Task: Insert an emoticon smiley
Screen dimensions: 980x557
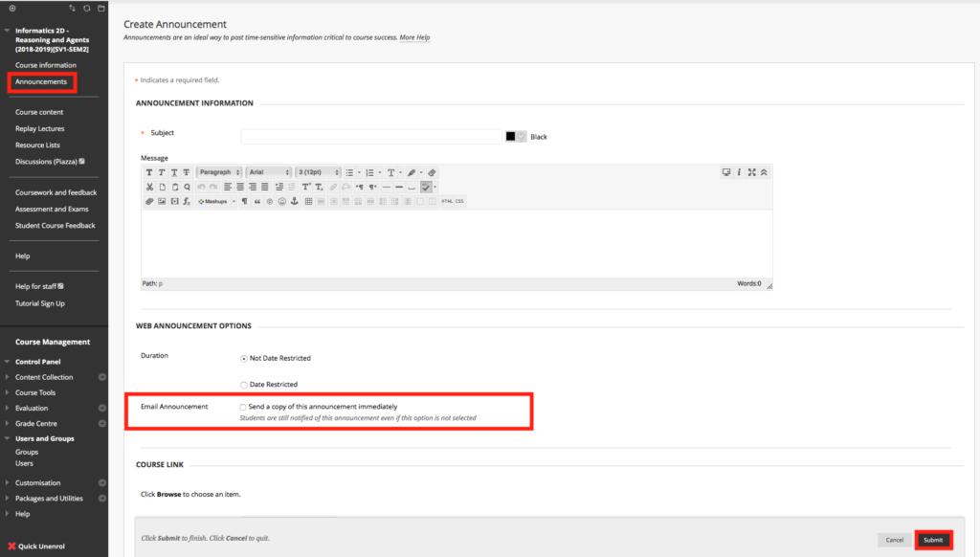Action: point(282,201)
